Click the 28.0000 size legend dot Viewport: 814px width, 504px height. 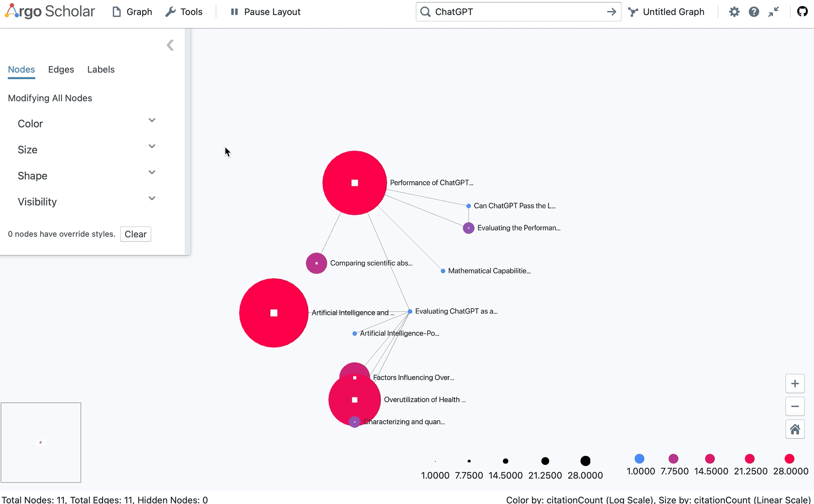pos(585,461)
